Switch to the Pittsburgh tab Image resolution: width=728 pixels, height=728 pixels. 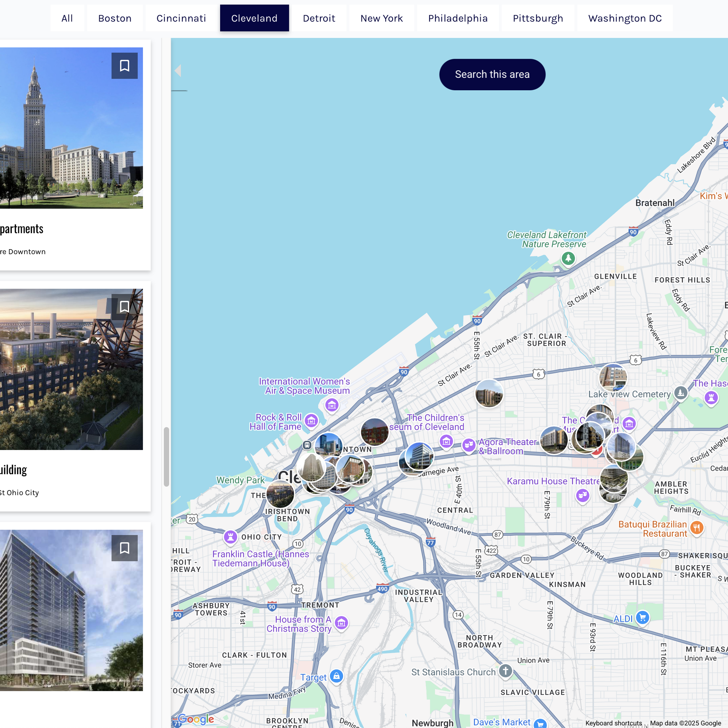click(x=538, y=18)
